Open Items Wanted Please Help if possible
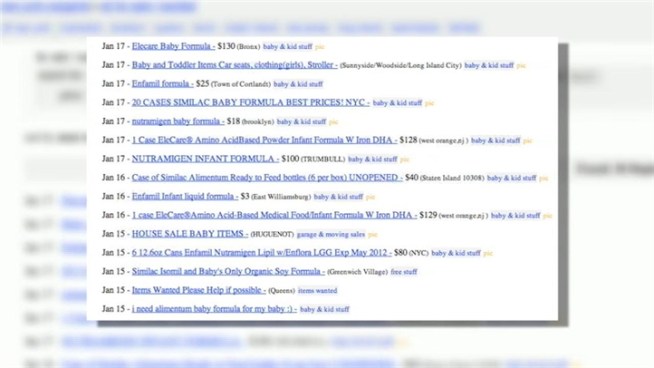This screenshot has width=654, height=368. 199,290
